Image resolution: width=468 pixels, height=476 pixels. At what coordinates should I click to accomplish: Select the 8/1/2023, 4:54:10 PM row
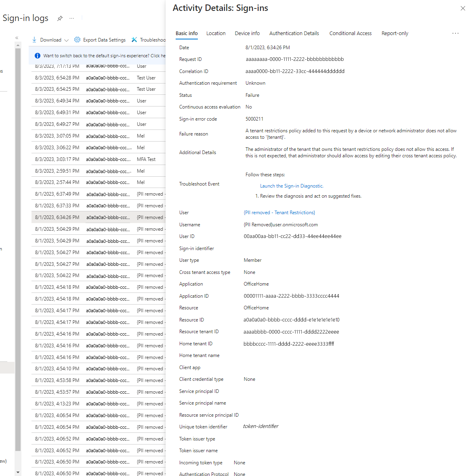coord(99,369)
